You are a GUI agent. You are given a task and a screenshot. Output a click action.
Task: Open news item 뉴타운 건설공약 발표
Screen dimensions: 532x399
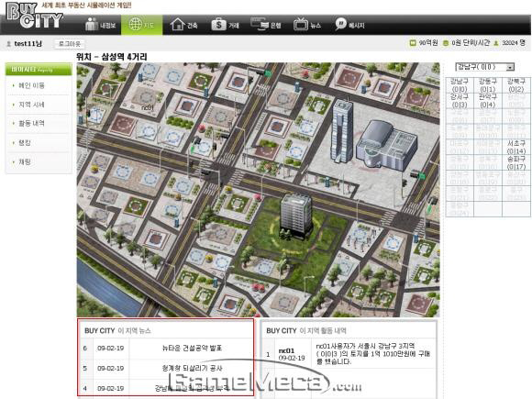pos(192,348)
